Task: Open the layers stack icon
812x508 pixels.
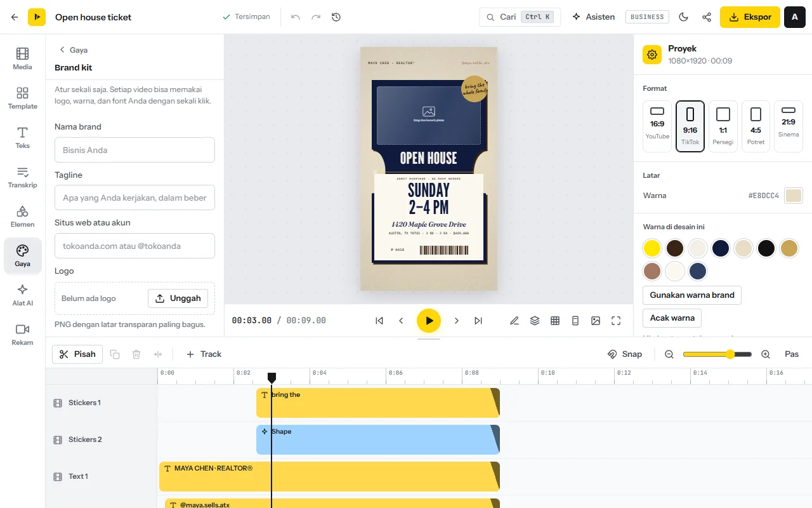Action: pos(535,321)
